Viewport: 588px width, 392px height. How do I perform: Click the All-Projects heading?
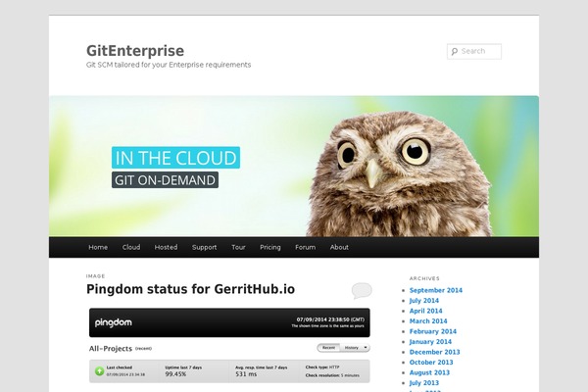coord(111,349)
